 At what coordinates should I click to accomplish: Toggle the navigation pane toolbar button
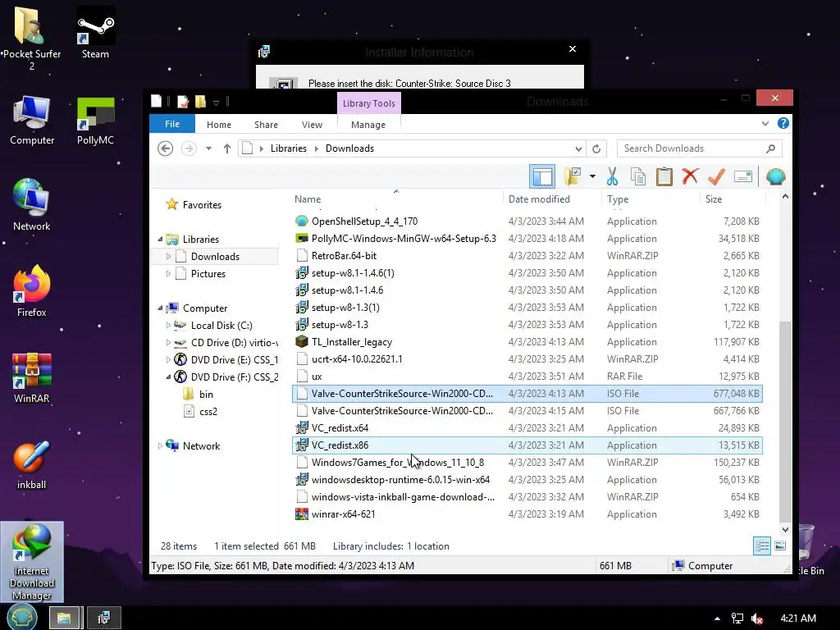(541, 177)
